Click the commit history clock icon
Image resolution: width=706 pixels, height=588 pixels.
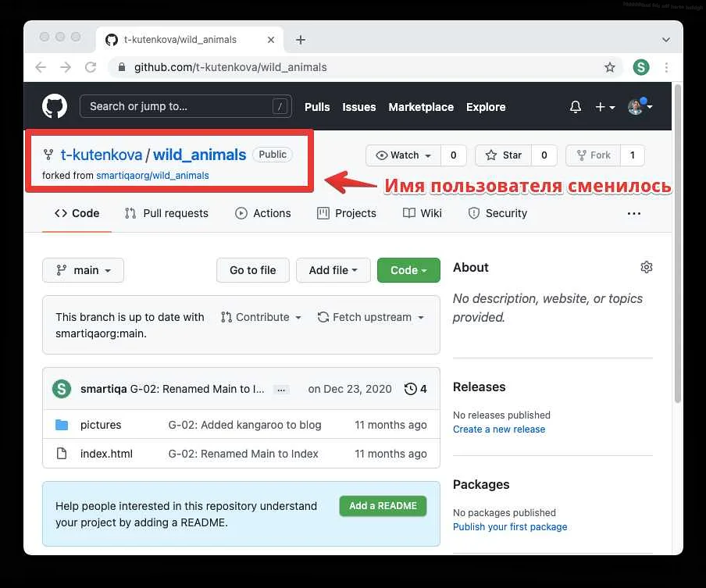409,388
